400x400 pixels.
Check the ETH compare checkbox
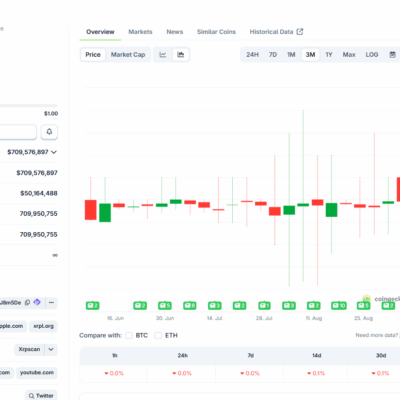tap(158, 335)
